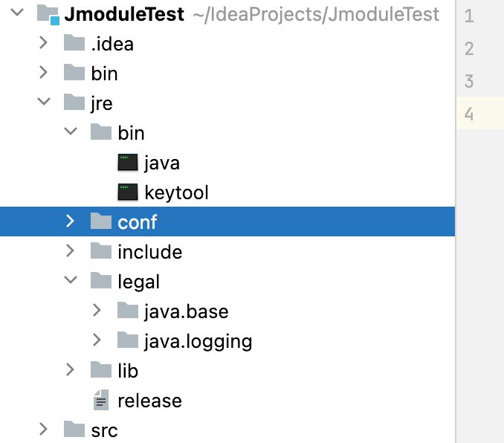Click line number 1 in editor gutter

[x=468, y=16]
